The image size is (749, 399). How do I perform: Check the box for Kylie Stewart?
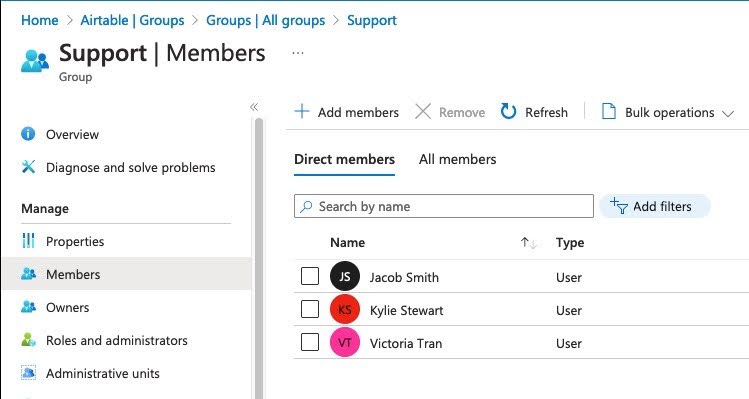(310, 309)
